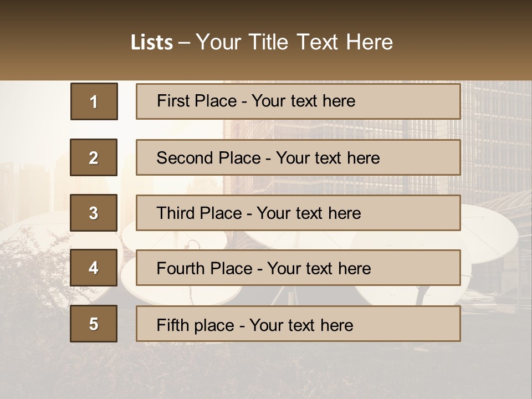Click the Fifth place text bar
Screen dimensions: 532x399
(x=298, y=324)
